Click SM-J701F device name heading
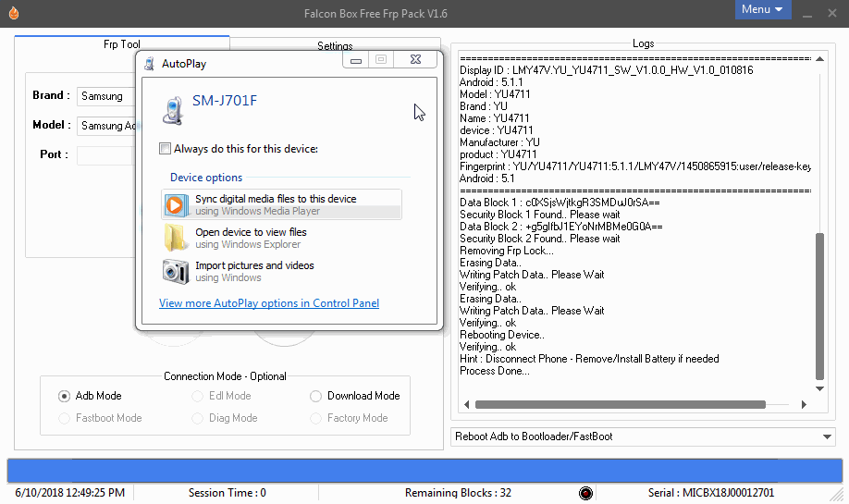 tap(225, 100)
